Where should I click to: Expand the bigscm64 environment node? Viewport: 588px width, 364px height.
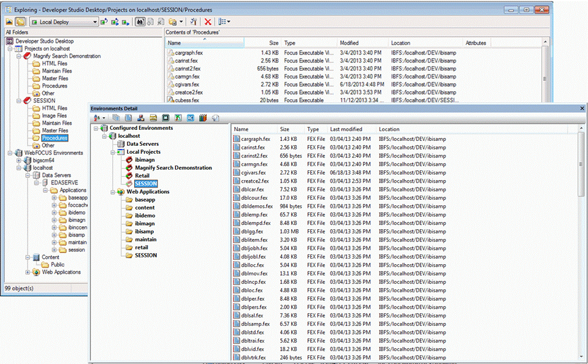(19, 161)
